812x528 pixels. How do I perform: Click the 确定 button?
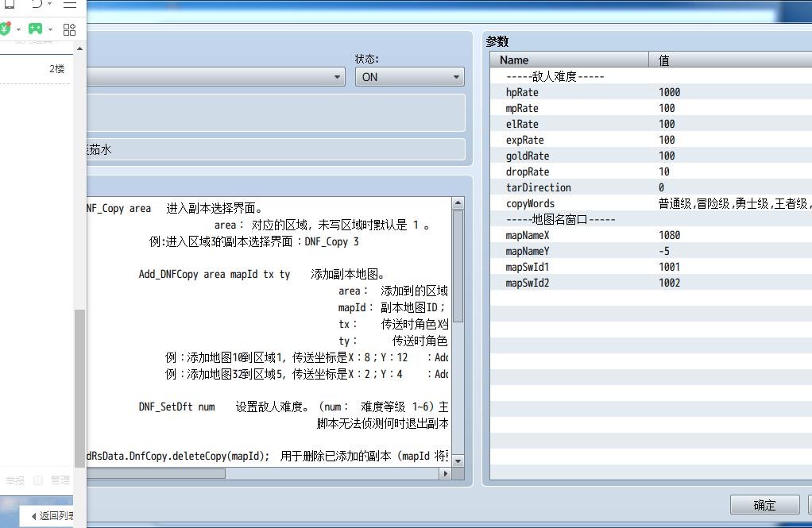[x=764, y=505]
